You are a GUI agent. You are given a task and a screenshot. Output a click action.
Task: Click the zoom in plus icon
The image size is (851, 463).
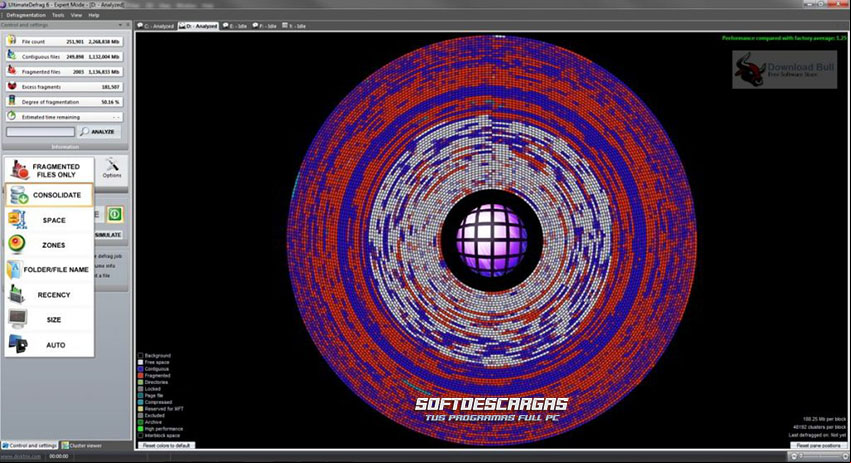(845, 456)
